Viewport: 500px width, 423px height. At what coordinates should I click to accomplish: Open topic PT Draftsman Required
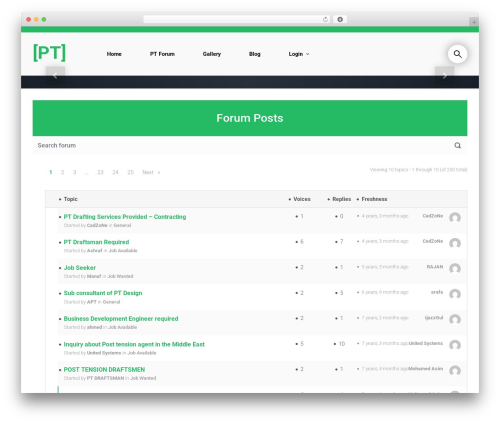[x=96, y=242]
